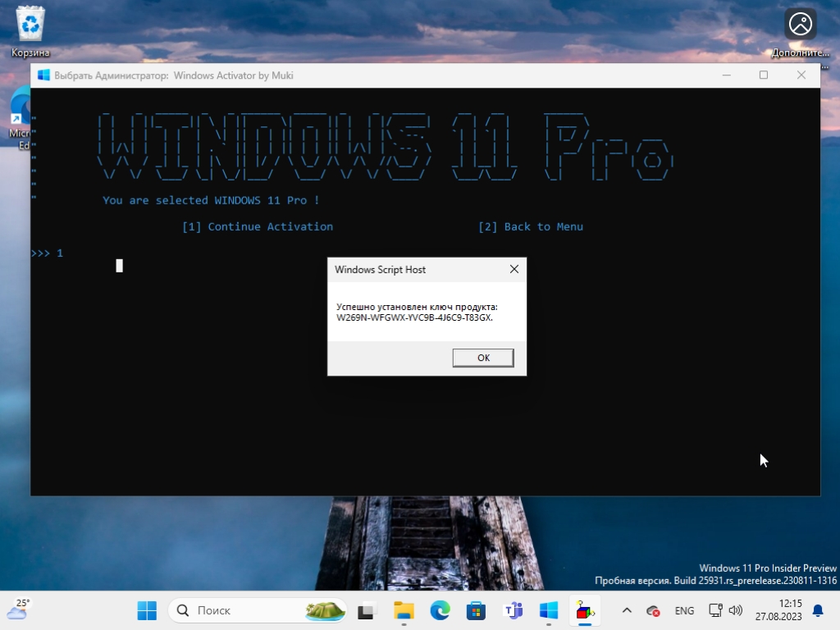The image size is (840, 630).
Task: Click the product key W269N-WFGWX text in dialog
Action: point(414,317)
